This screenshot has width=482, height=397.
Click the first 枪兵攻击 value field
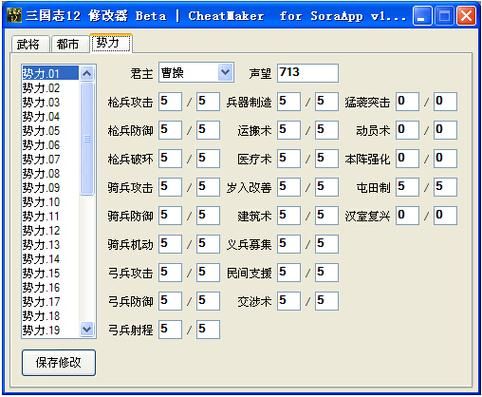170,101
